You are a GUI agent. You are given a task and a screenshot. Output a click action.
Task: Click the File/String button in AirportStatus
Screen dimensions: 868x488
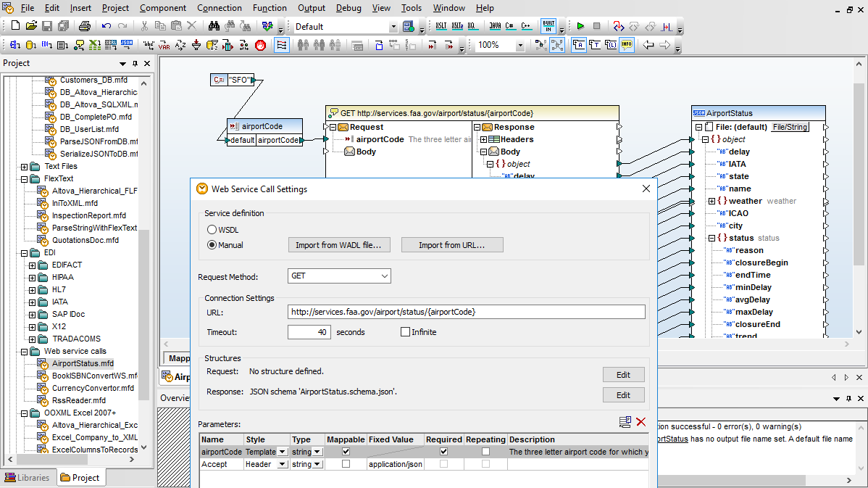point(790,127)
